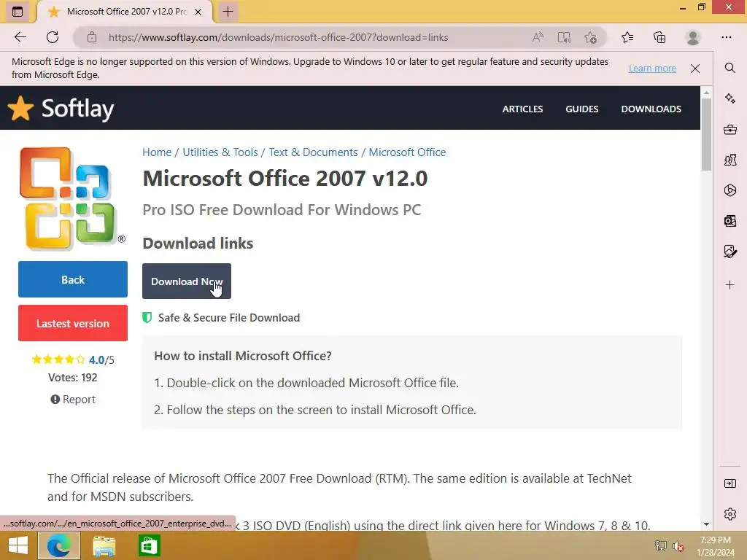747x560 pixels.
Task: Open Text & Documents breadcrumb
Action: pyautogui.click(x=313, y=152)
